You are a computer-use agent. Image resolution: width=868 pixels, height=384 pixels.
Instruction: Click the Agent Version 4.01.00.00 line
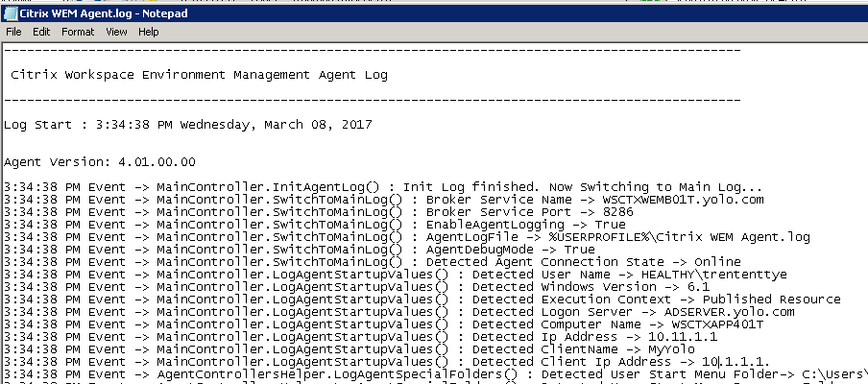[x=100, y=162]
